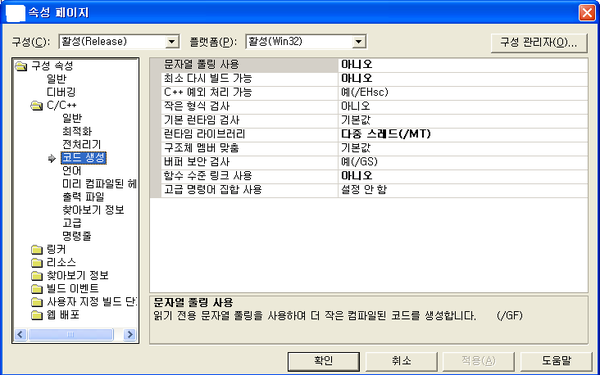
Task: Click 아니오 value for 함수 수준 링크
Action: [463, 176]
